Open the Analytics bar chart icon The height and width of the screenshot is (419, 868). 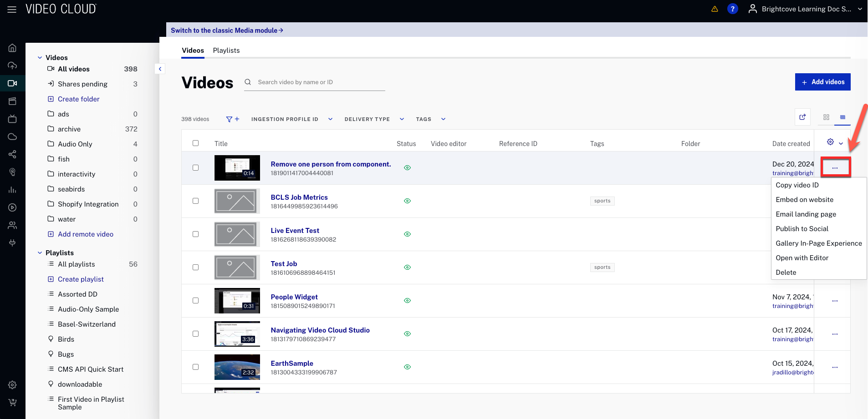(12, 190)
